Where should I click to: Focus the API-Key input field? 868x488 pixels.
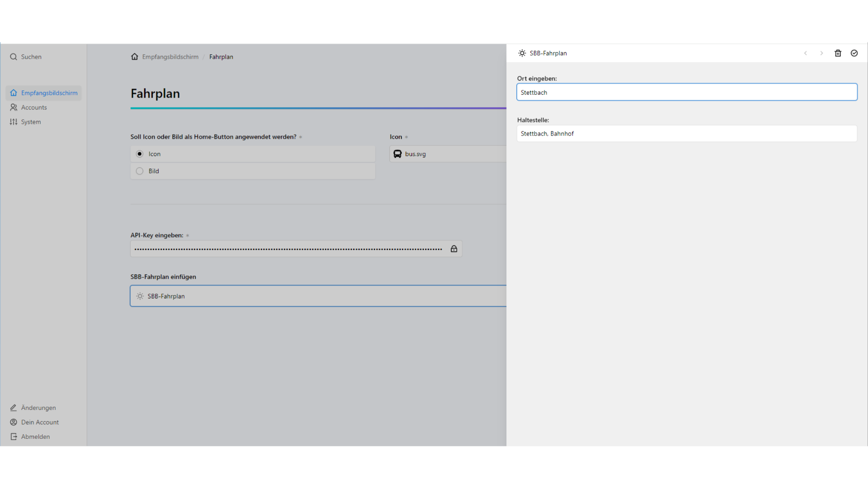[x=296, y=249]
